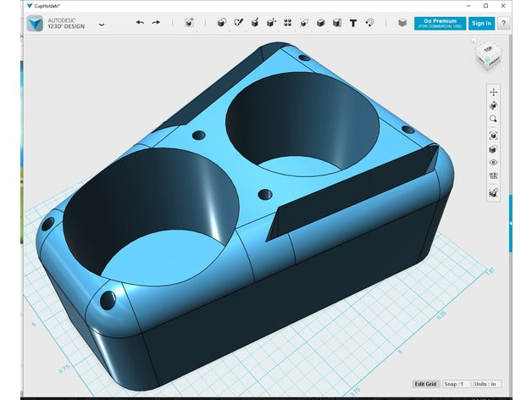Select the Zoom magnifier tool

(493, 119)
